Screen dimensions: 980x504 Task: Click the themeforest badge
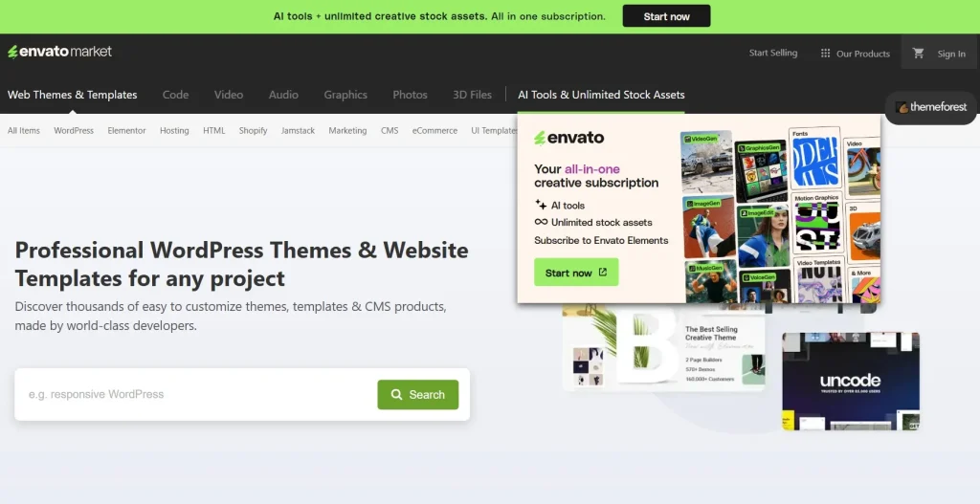(x=932, y=107)
